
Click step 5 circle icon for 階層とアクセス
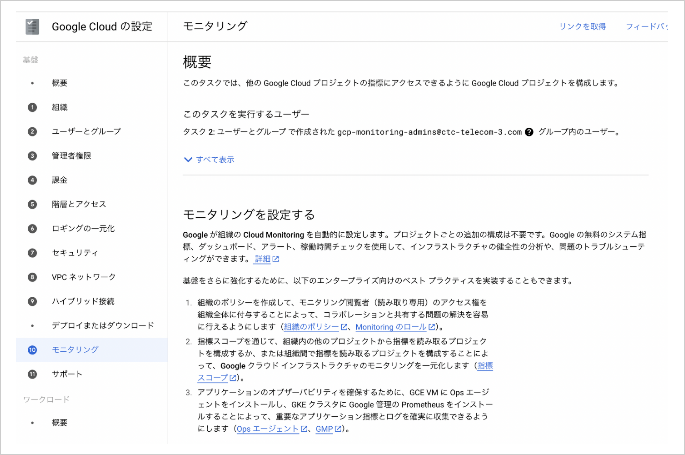coord(32,204)
